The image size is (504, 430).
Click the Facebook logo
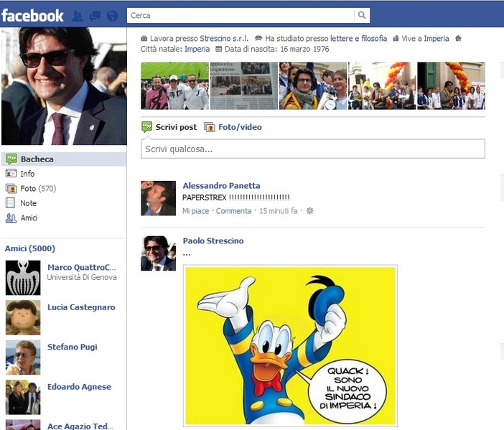(32, 16)
